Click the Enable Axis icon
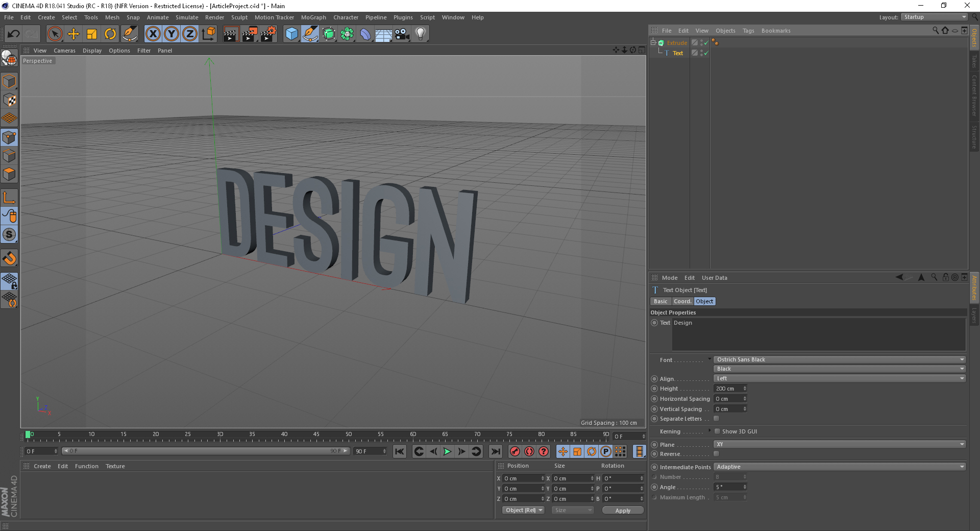This screenshot has height=531, width=980. [x=9, y=198]
